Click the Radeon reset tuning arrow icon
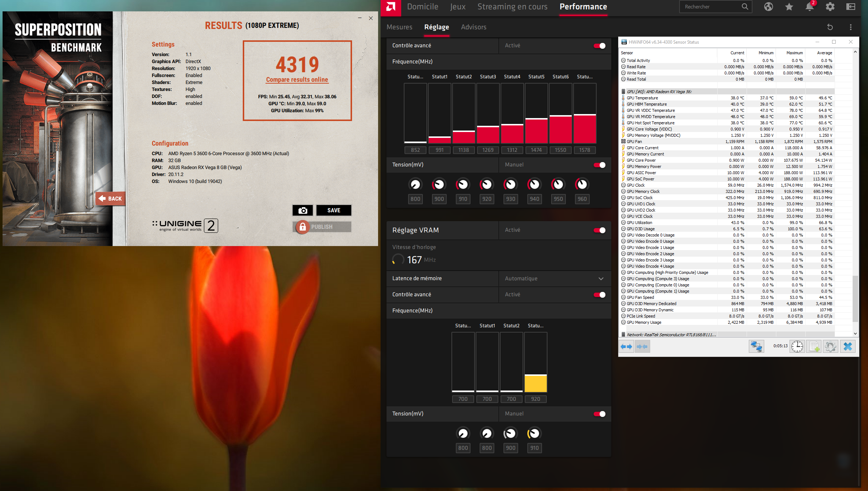 [x=830, y=27]
